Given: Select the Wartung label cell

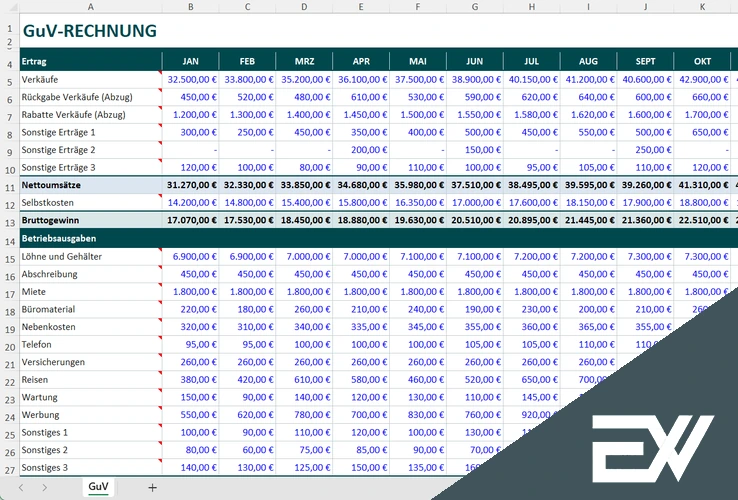Looking at the screenshot, I should coord(91,397).
